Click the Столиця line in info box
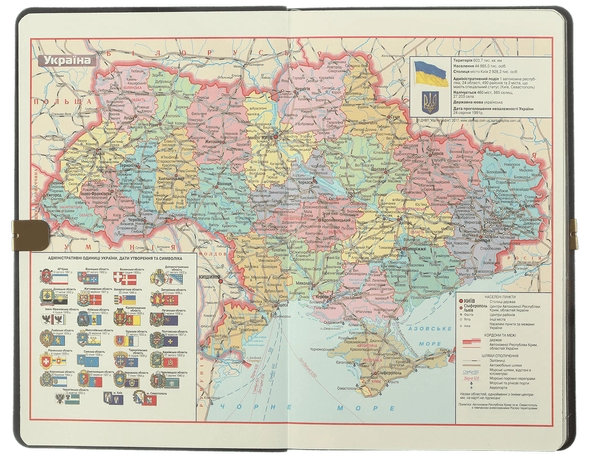Image resolution: width=595 pixels, height=462 pixels. 485,71
